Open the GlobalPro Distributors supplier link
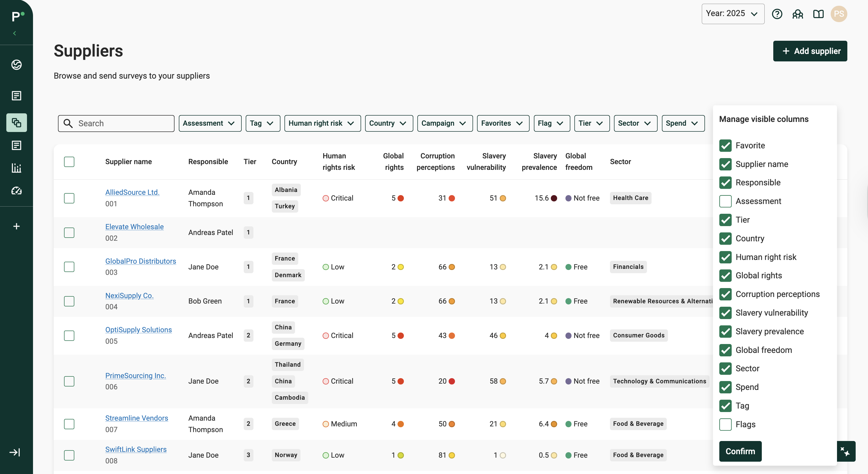Viewport: 868px width, 474px height. point(141,261)
